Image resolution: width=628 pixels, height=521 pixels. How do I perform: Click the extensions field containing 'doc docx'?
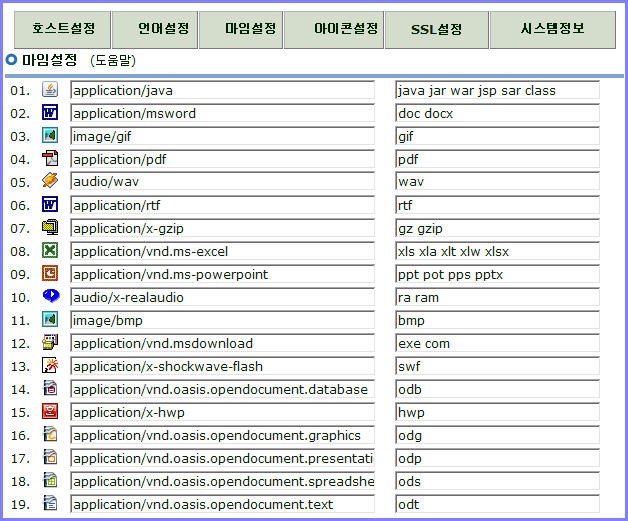497,113
